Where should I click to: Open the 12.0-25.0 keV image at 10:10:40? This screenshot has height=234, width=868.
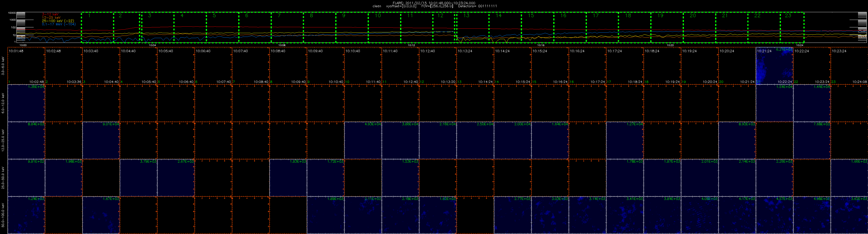(363, 141)
